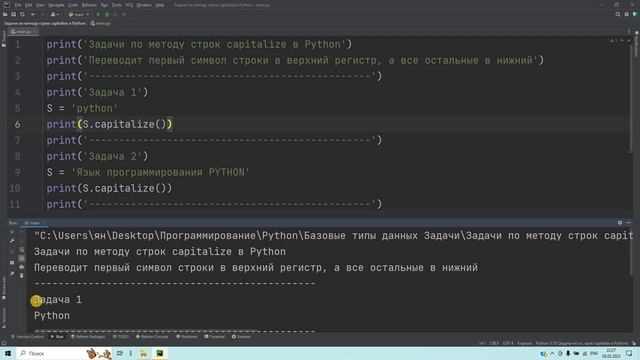Click the Reload from disk toolbar icon
The width and height of the screenshot is (640, 360).
(22, 14)
